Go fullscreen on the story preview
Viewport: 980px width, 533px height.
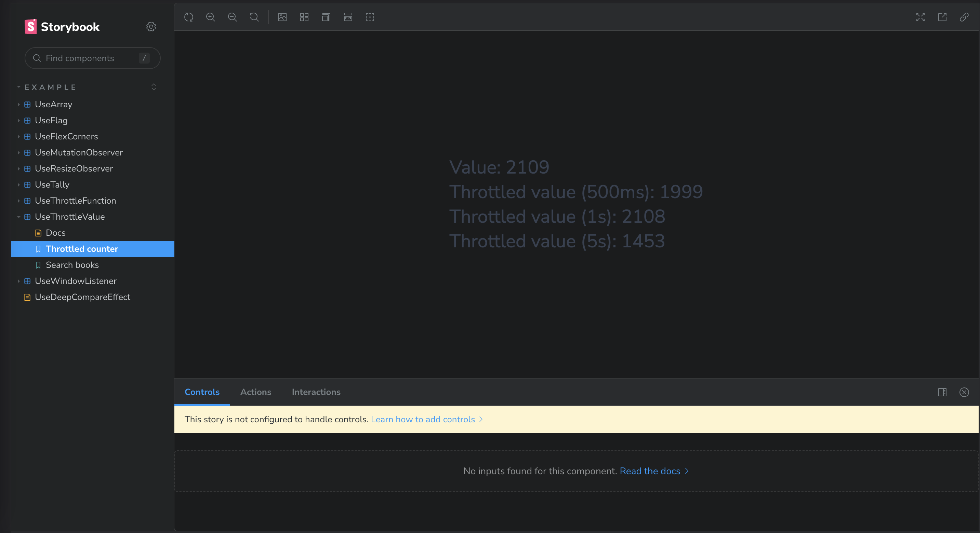click(x=920, y=17)
